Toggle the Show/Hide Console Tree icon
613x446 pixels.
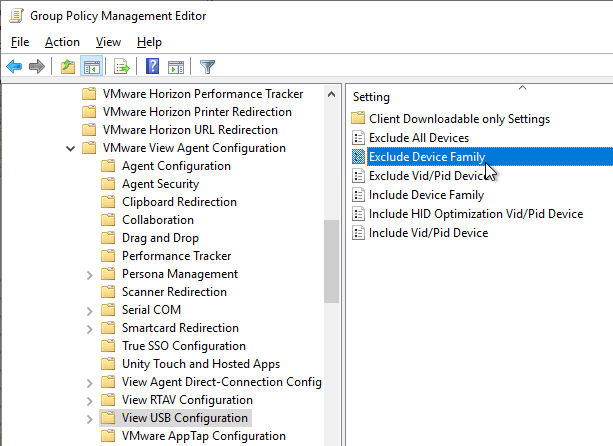tap(92, 66)
